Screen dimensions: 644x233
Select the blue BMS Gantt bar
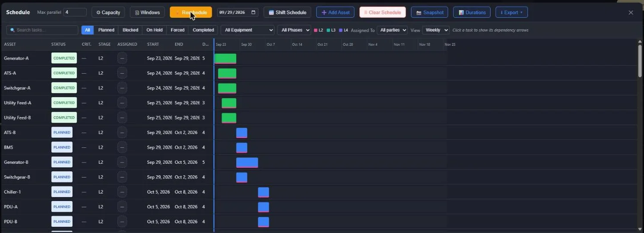tap(242, 147)
